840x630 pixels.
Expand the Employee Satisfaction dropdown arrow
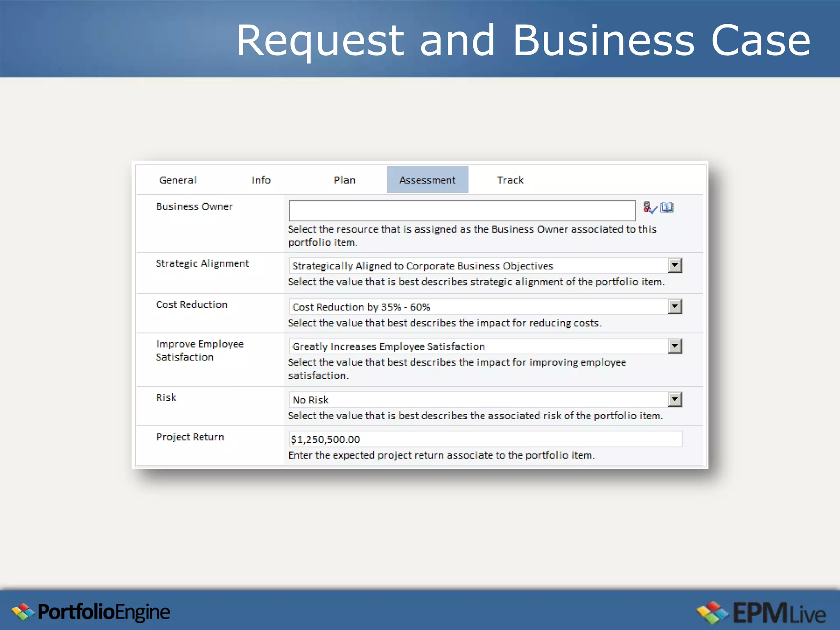coord(675,346)
